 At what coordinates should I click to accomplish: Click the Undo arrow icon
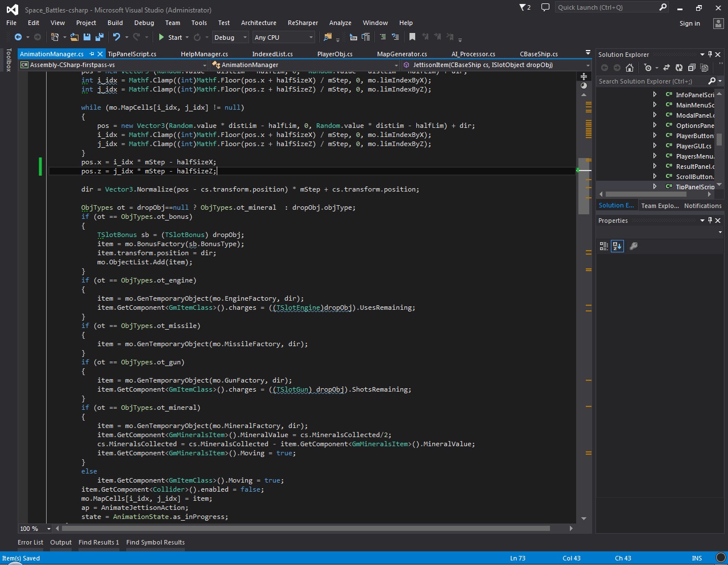117,37
